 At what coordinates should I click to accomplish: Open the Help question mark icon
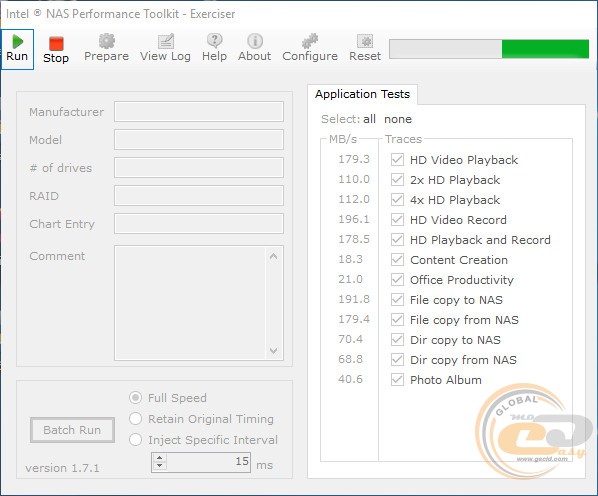coord(214,40)
